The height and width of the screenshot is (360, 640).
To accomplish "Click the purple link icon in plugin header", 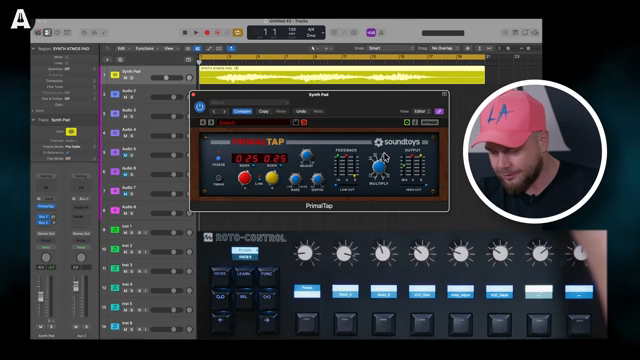I will coord(439,111).
